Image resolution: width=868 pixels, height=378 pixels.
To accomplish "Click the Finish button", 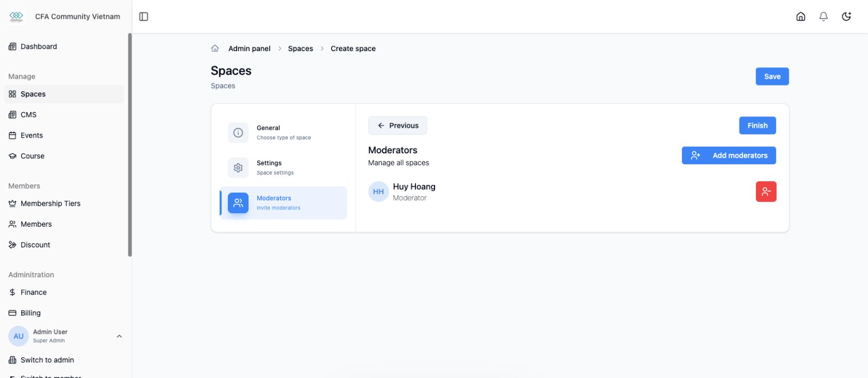I will (757, 126).
